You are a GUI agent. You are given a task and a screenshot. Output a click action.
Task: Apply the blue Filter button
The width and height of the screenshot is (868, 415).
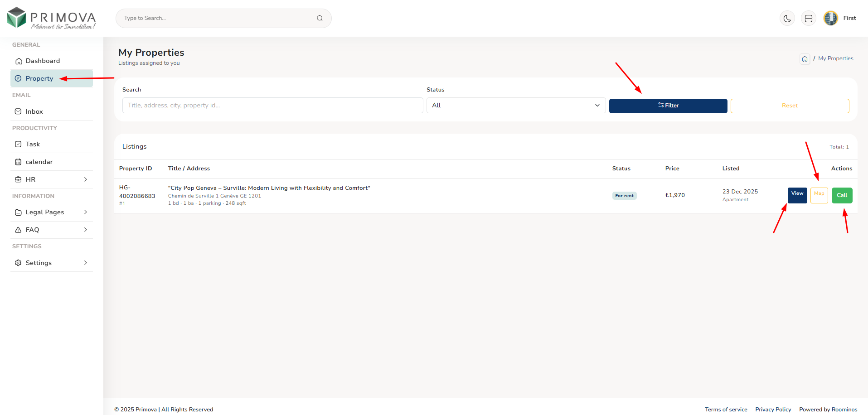668,106
